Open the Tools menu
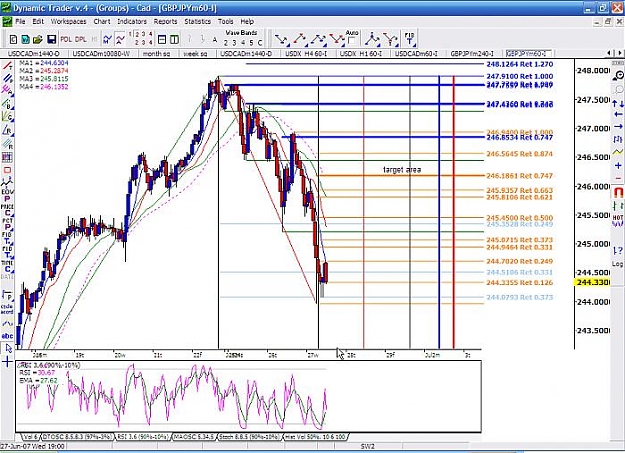This screenshot has height=453, width=625. coord(225,22)
